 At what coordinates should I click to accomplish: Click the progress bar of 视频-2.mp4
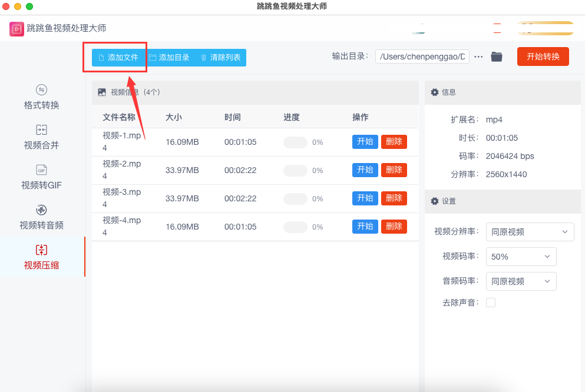click(x=295, y=170)
